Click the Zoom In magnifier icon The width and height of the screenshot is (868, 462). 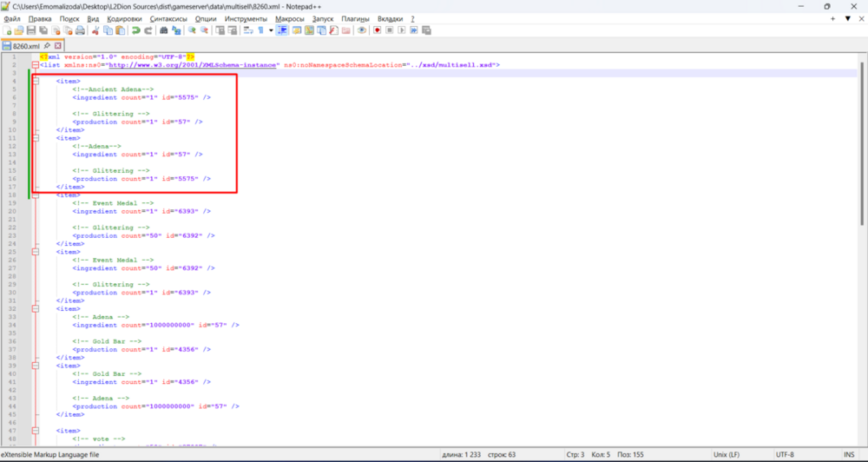192,30
